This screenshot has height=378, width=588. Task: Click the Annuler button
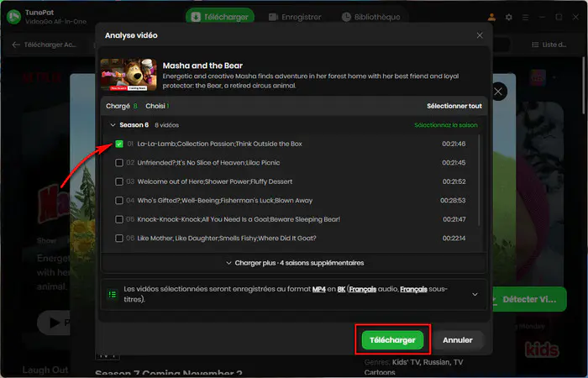tap(458, 340)
